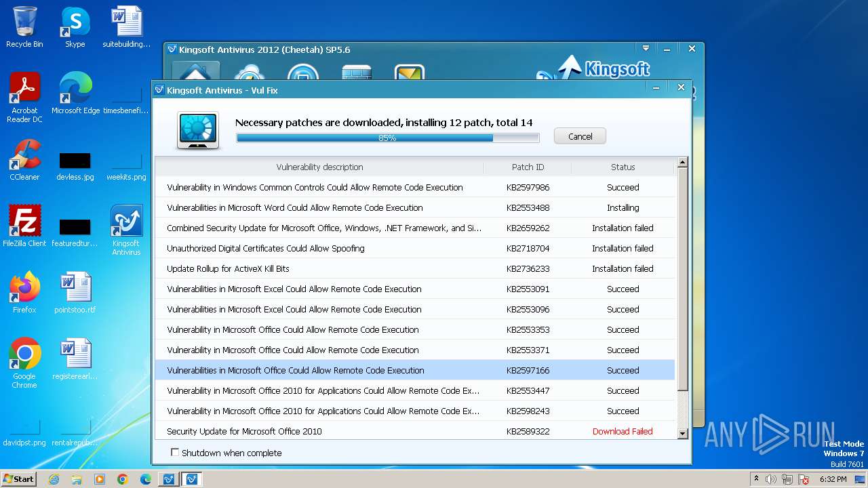The image size is (868, 488).
Task: Launch FileZilla Client shortcut
Action: pos(24,226)
